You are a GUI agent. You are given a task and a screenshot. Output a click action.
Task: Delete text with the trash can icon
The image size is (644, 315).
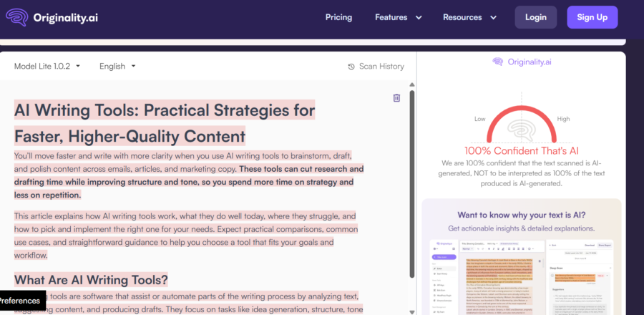[x=396, y=98]
